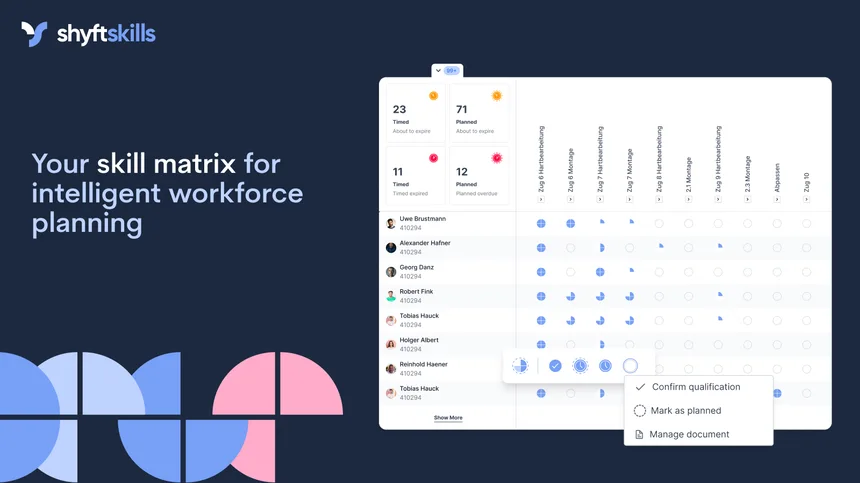
Task: Expand the Zug 6 Hartbearbeitung column chevron
Action: (x=541, y=199)
